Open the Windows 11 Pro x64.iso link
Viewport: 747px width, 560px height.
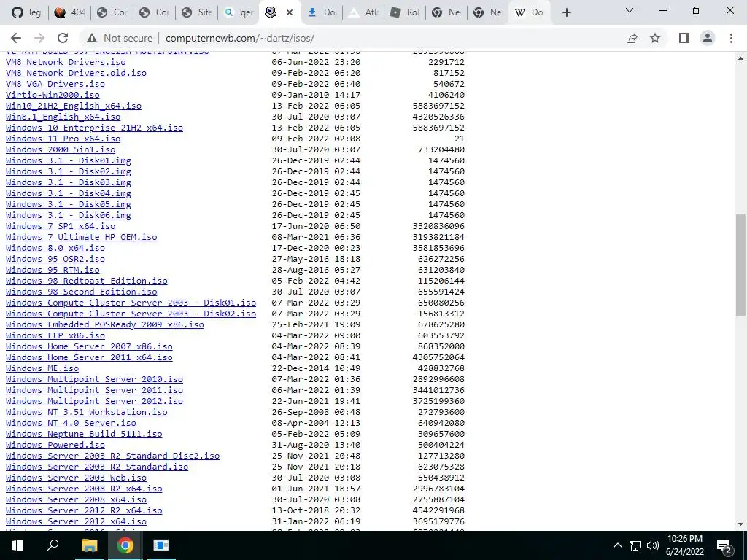pyautogui.click(x=63, y=139)
